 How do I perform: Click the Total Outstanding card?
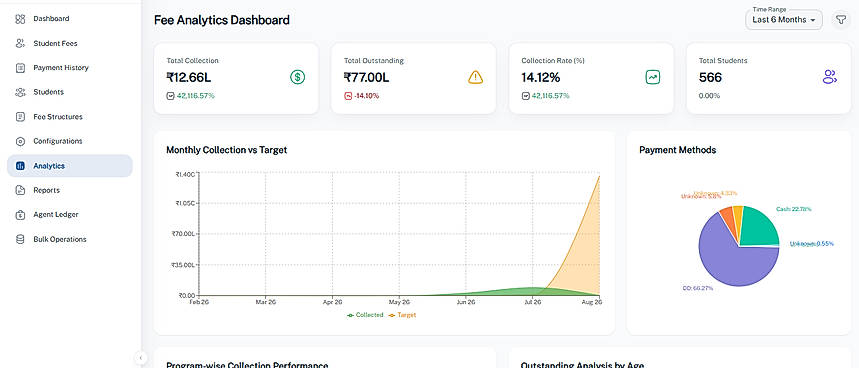[414, 78]
